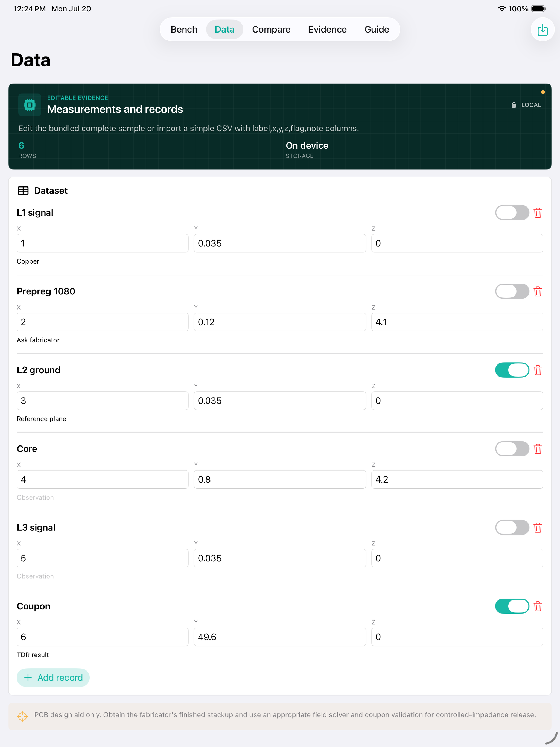Edit the Coupon label

coord(33,606)
